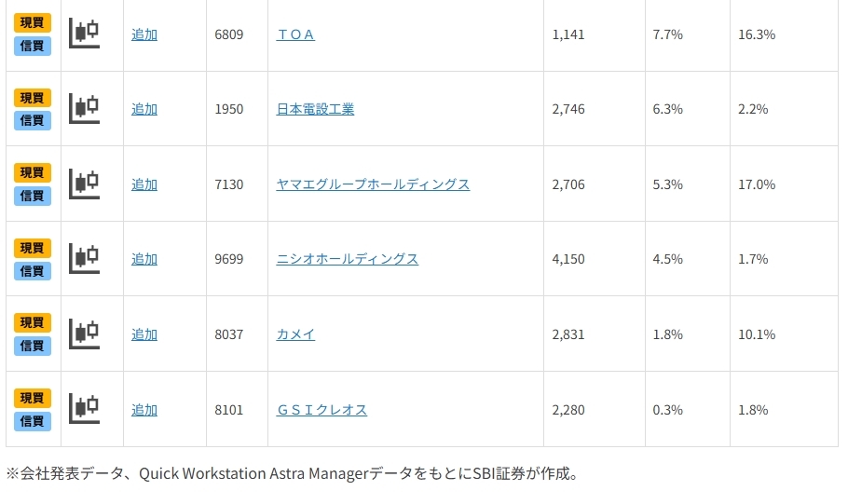Open the ＧＳＩクレオス stock link
Viewport: 848px width, 504px height.
click(x=321, y=410)
